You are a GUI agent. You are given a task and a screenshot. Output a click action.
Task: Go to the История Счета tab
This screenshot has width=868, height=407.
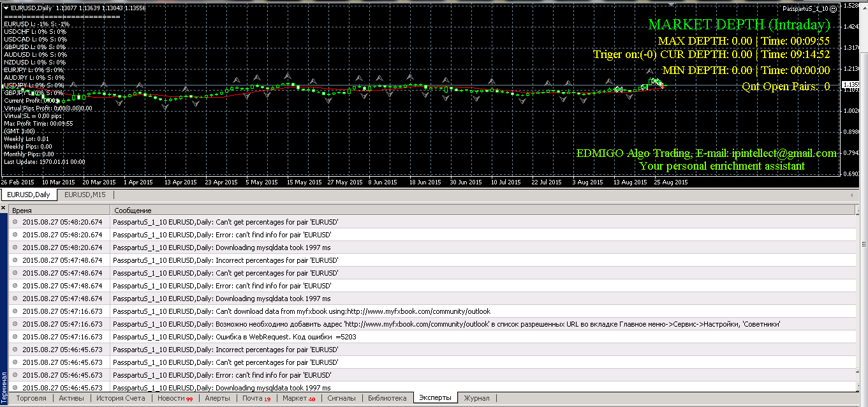point(121,398)
